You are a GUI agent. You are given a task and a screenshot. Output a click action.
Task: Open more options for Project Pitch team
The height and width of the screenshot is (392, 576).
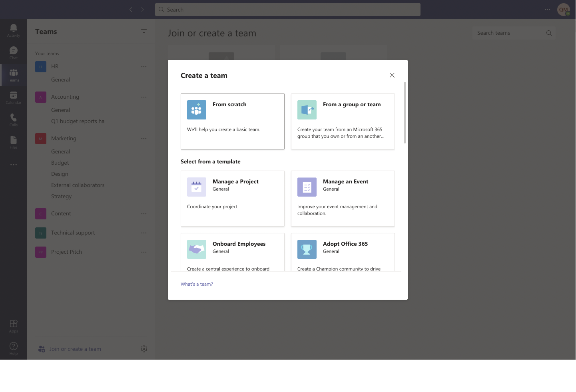pyautogui.click(x=144, y=252)
